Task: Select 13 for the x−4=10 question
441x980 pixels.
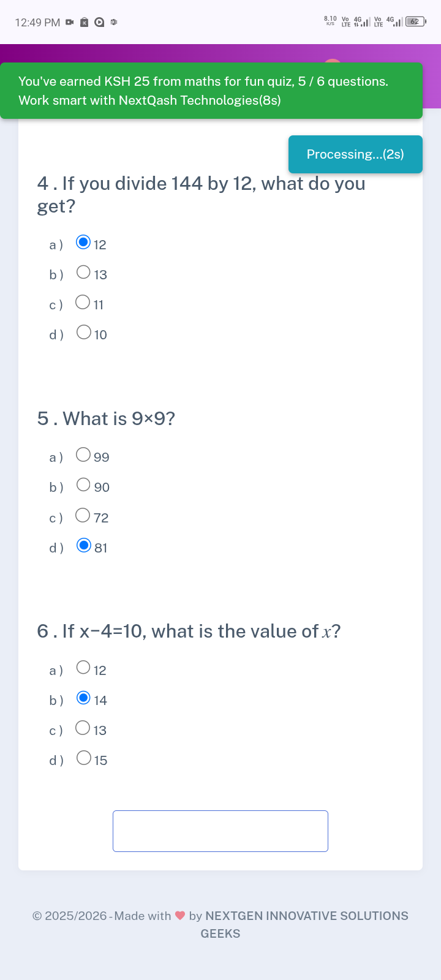Action: [83, 728]
